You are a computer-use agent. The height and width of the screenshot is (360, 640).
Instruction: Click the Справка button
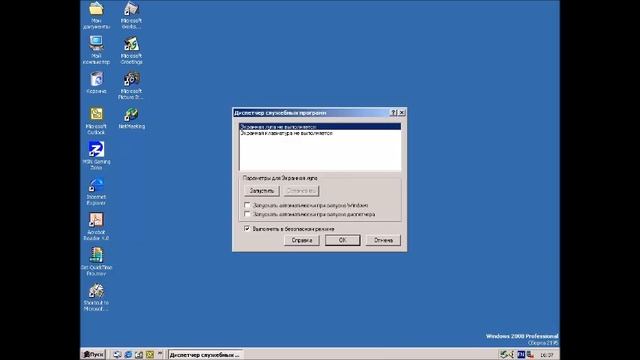(302, 240)
